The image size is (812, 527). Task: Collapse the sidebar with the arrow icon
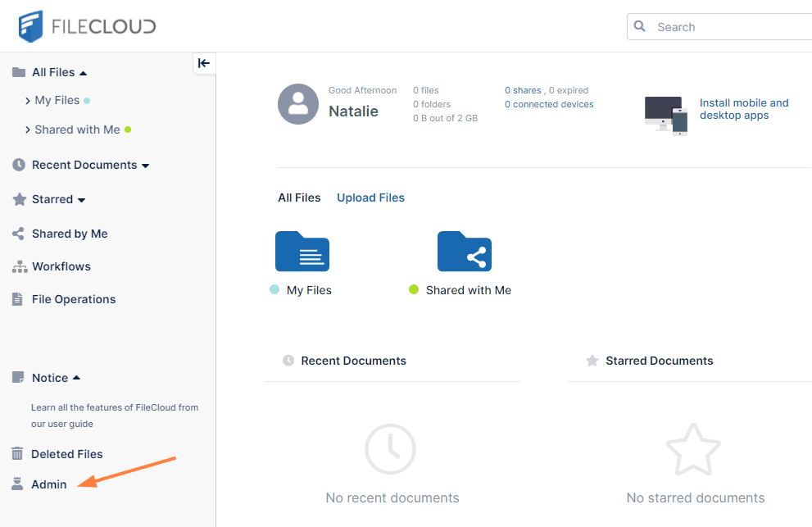pyautogui.click(x=204, y=63)
